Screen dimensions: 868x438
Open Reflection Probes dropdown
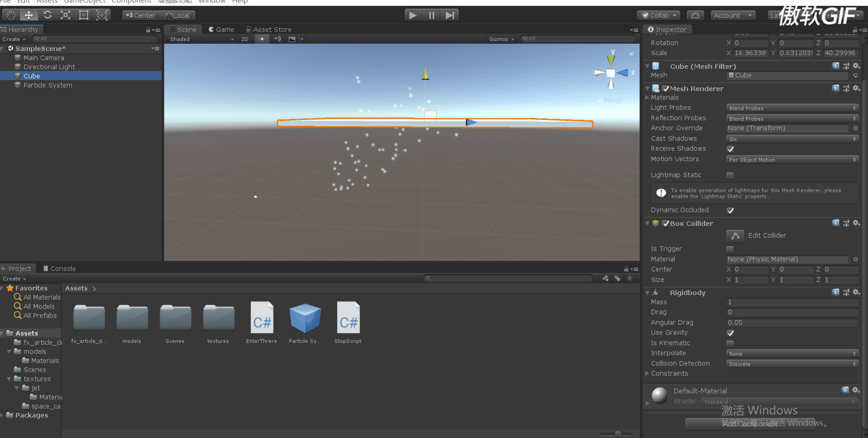(792, 118)
